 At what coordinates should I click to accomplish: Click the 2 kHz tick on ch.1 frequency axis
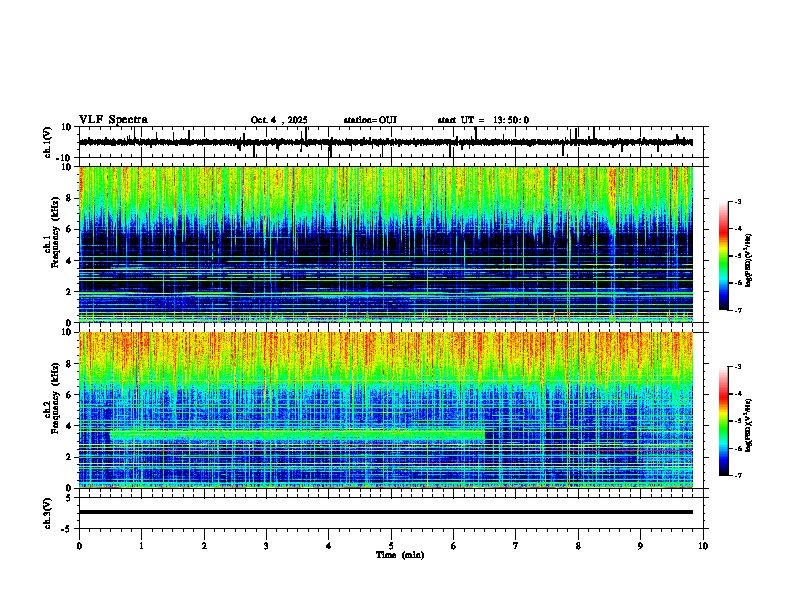pos(69,292)
